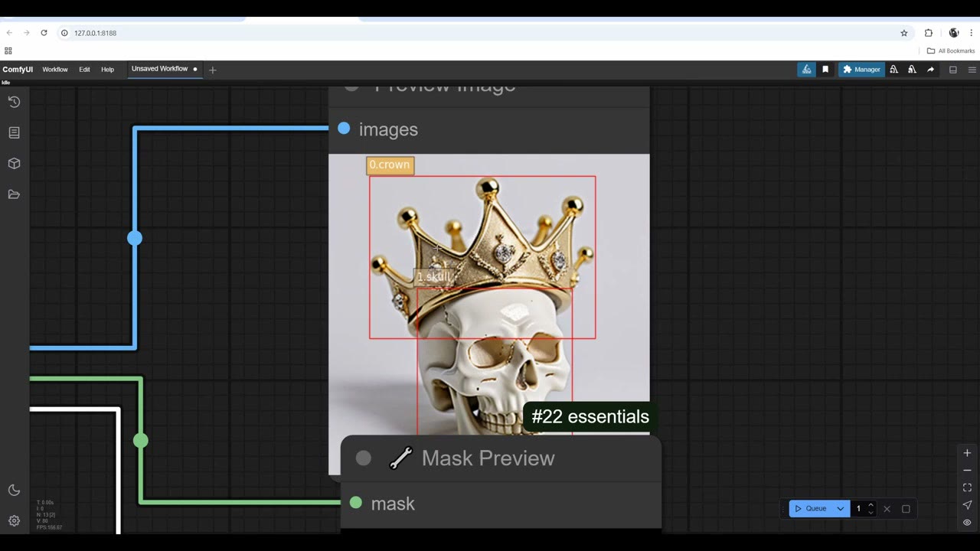The height and width of the screenshot is (551, 980).
Task: Increase batch count stepper arrow
Action: [x=871, y=505]
